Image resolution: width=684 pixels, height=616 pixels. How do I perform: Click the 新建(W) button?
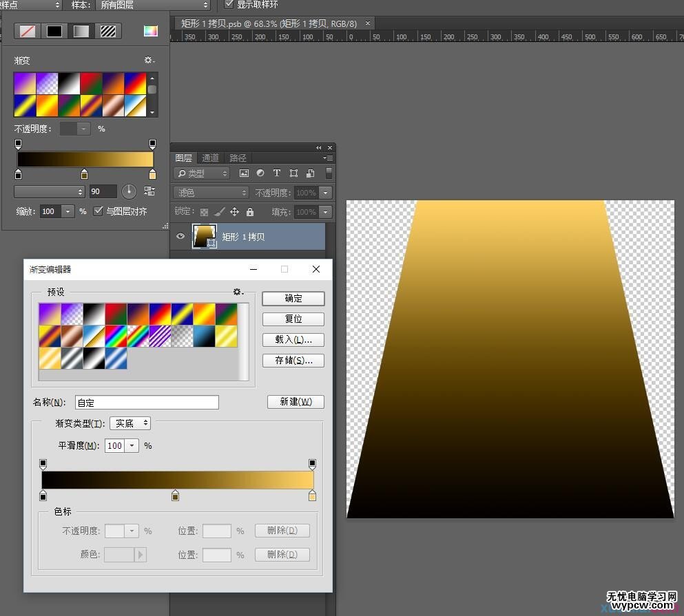pyautogui.click(x=296, y=401)
